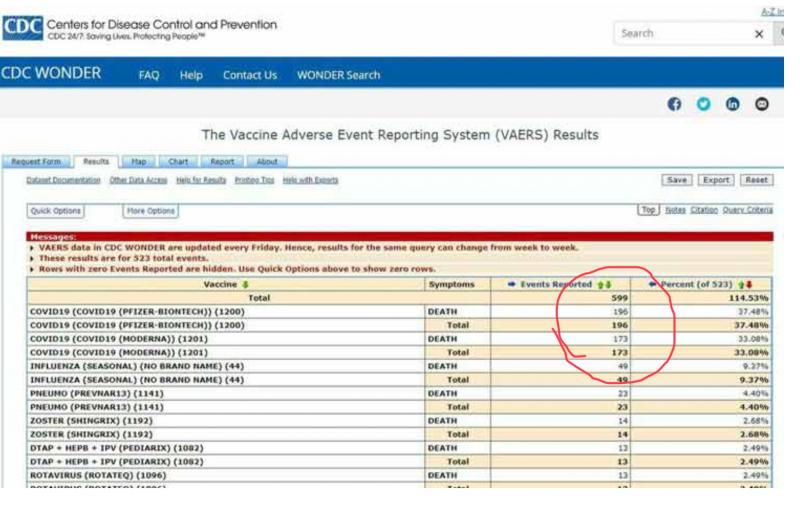Select the Results tab
The width and height of the screenshot is (800, 519).
(96, 161)
